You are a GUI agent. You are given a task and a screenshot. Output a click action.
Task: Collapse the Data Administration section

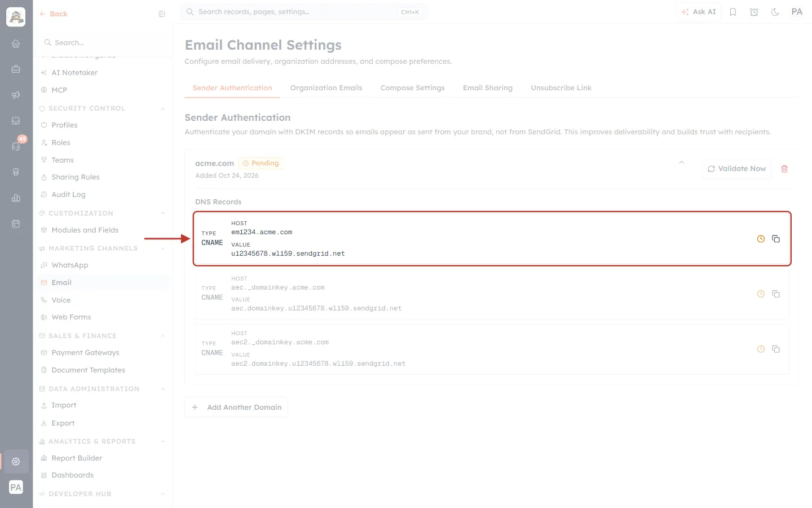(x=163, y=389)
